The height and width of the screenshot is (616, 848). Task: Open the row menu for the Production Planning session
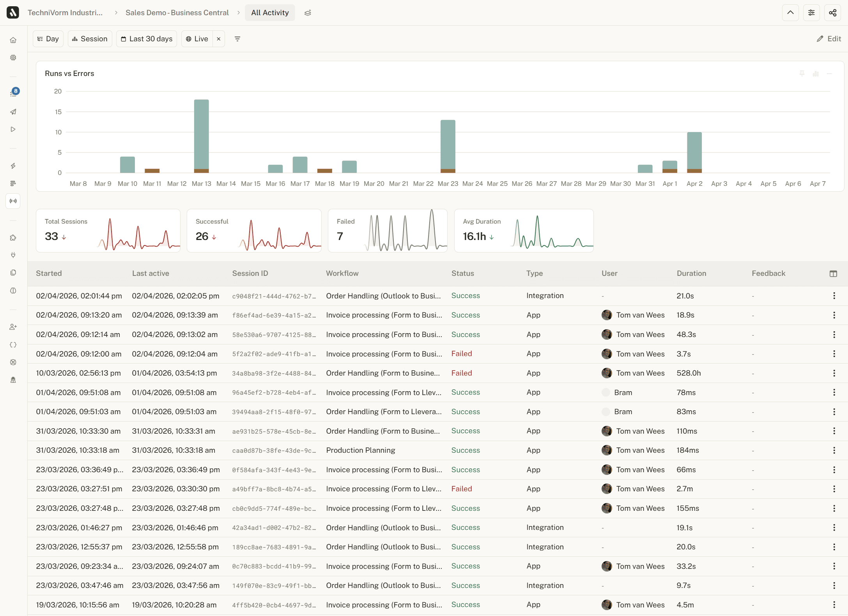click(x=834, y=450)
